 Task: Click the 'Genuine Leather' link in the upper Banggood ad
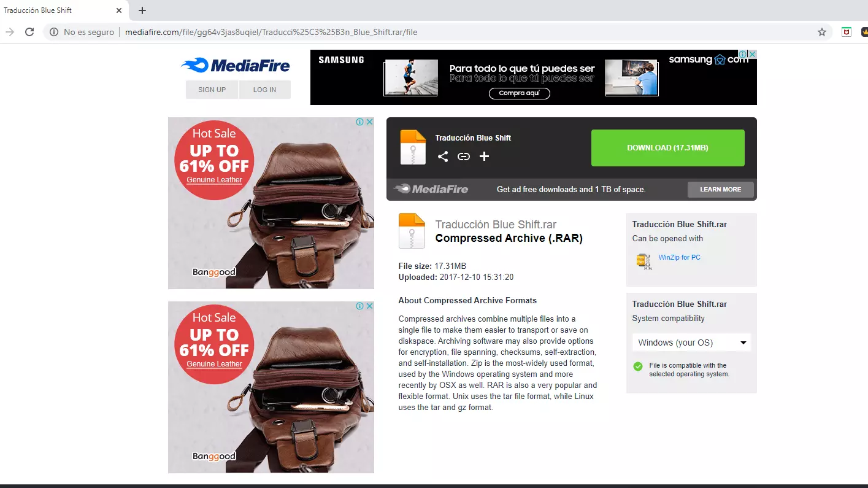click(214, 180)
